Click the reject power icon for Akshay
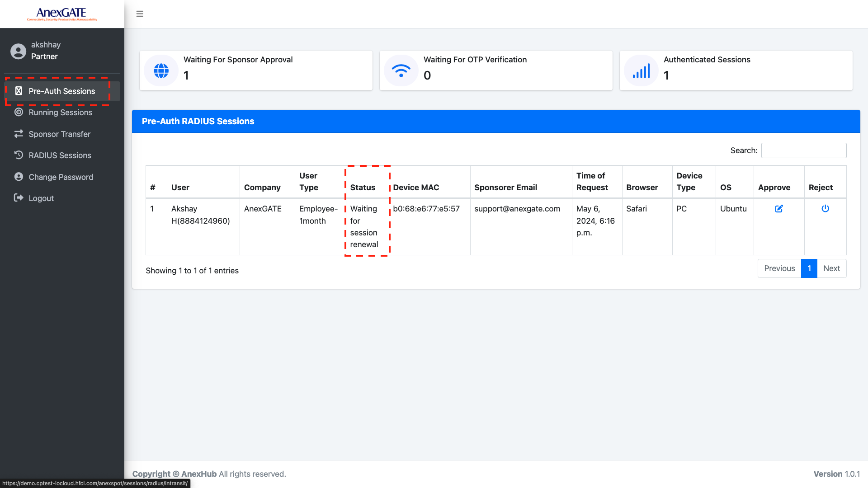This screenshot has width=868, height=488. click(825, 209)
